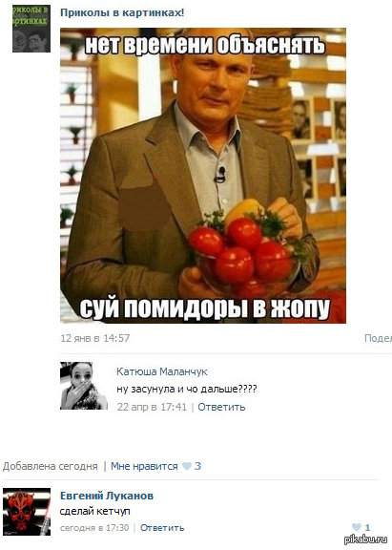The image size is (392, 550).
Task: Click timestamp сегодня в 17:30
Action: 94,527
